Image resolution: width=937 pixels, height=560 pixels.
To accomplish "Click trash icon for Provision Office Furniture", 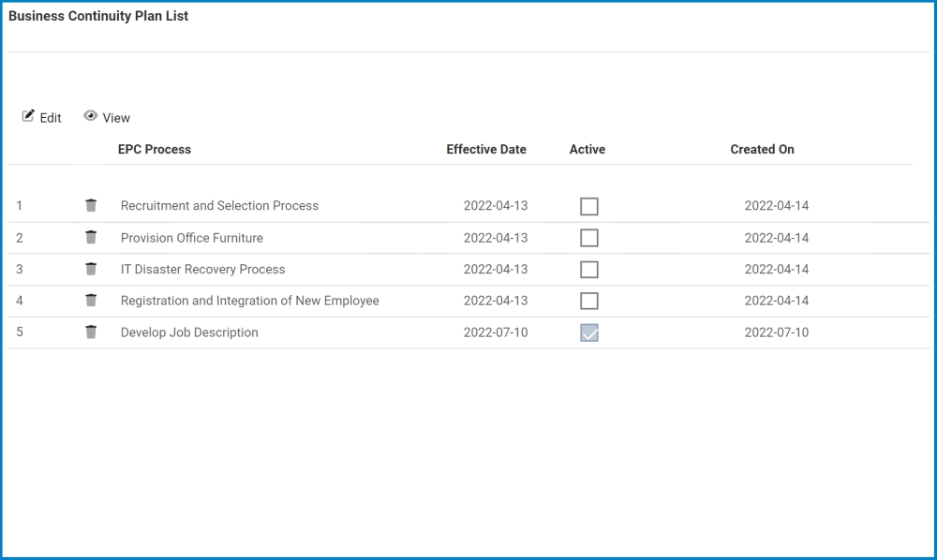I will tap(91, 238).
